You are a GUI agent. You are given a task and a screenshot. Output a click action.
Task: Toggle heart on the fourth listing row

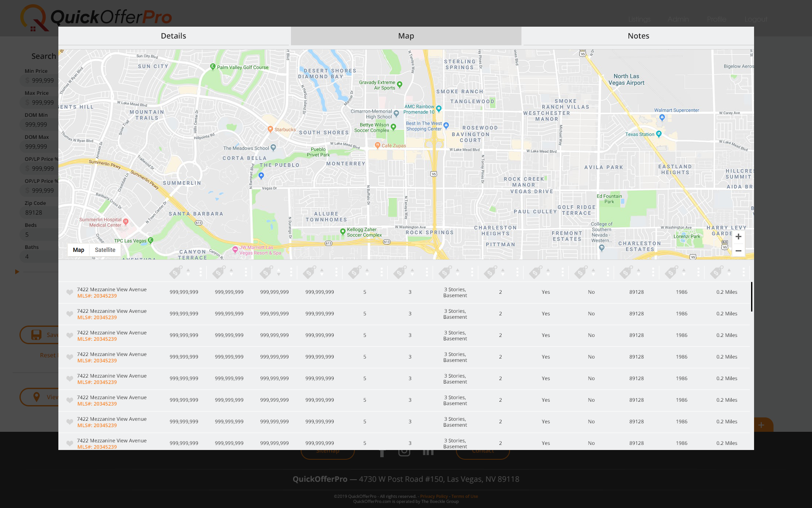click(x=70, y=357)
